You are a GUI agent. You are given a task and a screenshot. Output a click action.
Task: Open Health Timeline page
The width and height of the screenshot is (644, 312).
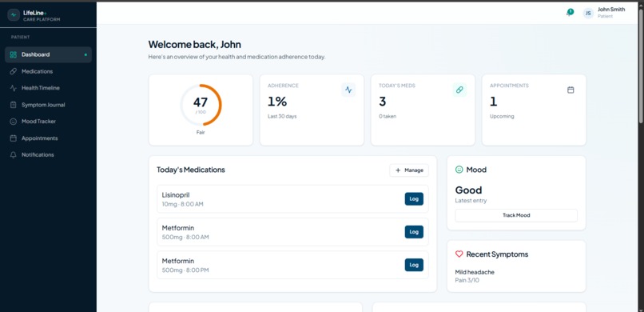pyautogui.click(x=48, y=88)
